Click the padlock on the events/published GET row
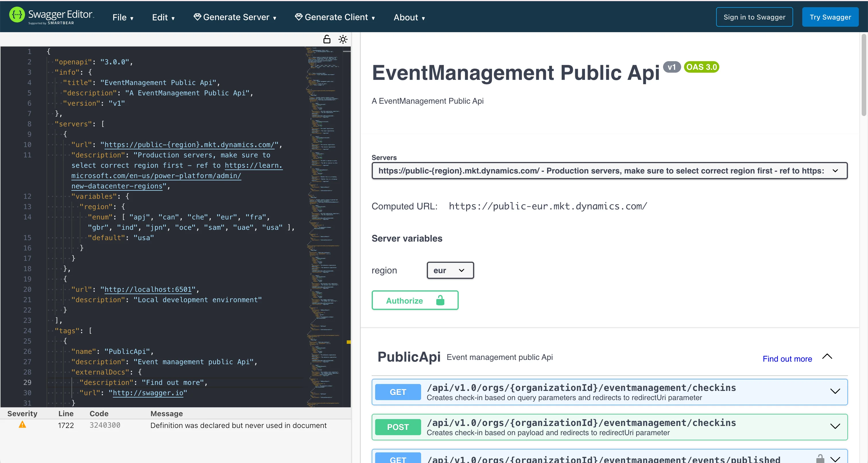Viewport: 868px width, 463px height. coord(820,459)
